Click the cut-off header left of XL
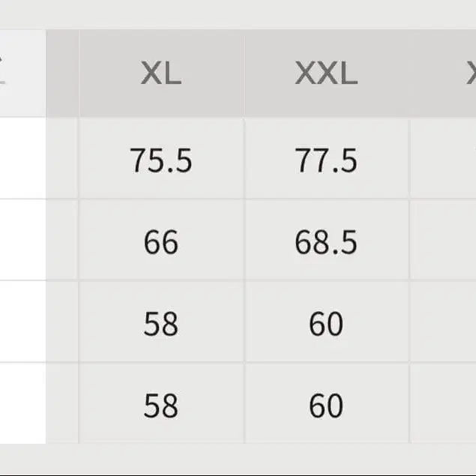Screen dimensions: 476x476 (x=22, y=73)
